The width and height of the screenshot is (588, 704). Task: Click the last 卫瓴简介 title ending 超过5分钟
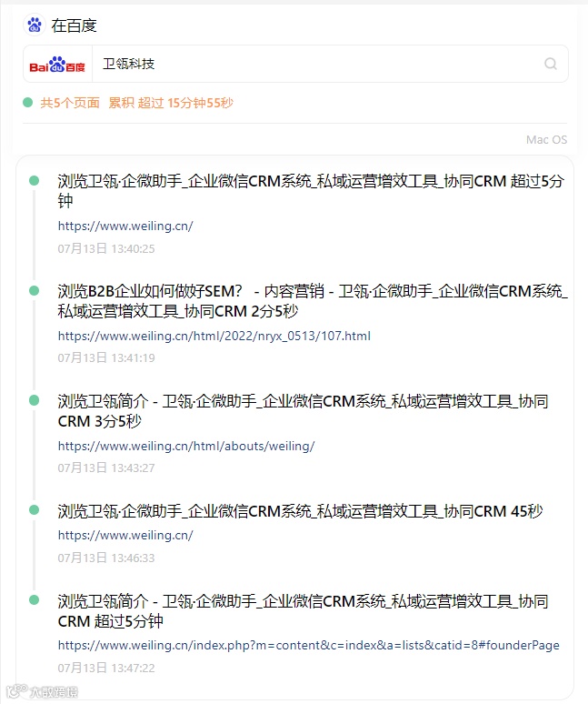(x=304, y=611)
